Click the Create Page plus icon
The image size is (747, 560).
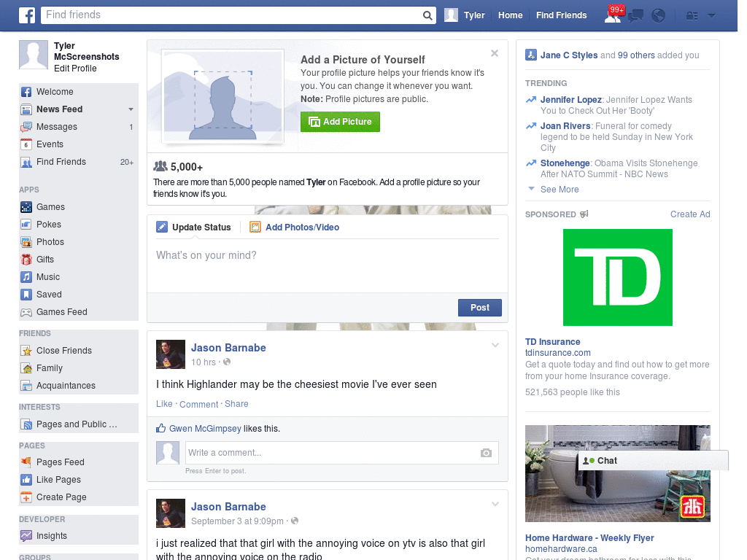(x=26, y=497)
